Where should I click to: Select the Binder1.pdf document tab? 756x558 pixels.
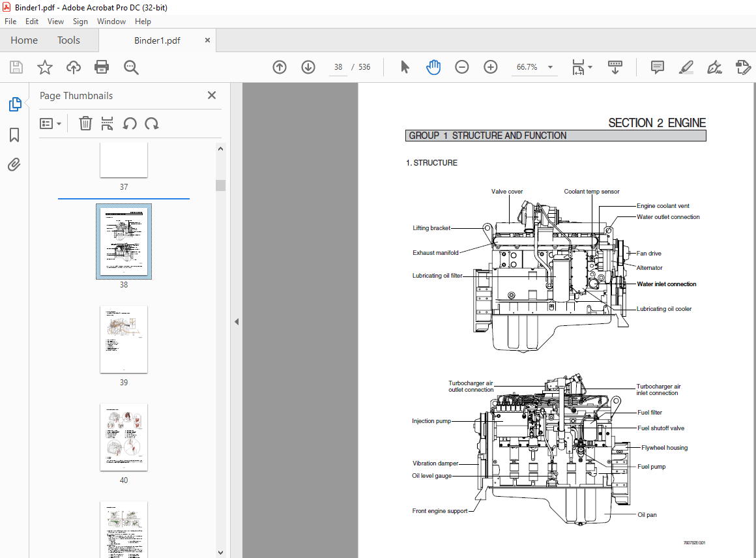157,40
